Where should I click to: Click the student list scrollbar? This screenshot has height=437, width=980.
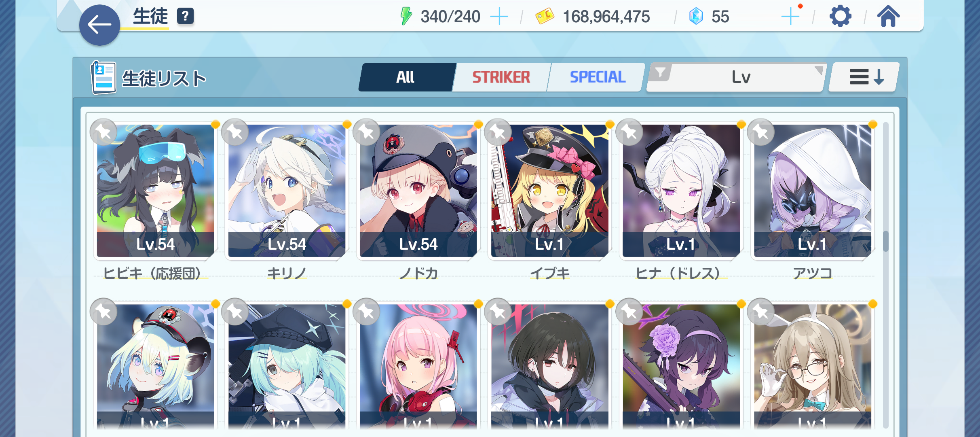pyautogui.click(x=885, y=275)
